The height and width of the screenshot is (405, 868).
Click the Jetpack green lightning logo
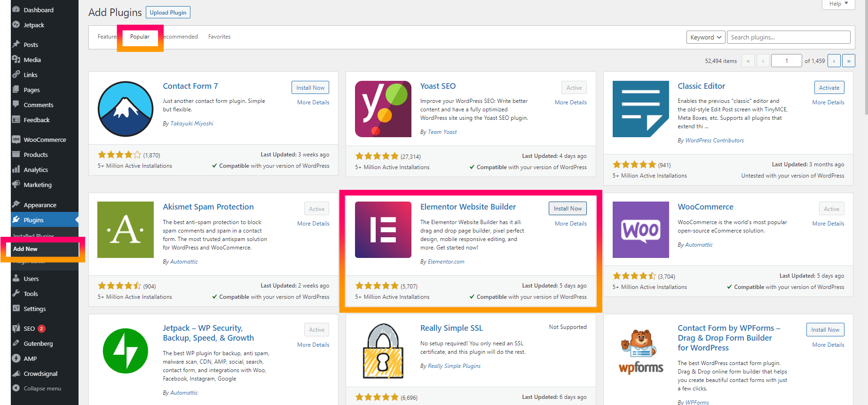[126, 351]
